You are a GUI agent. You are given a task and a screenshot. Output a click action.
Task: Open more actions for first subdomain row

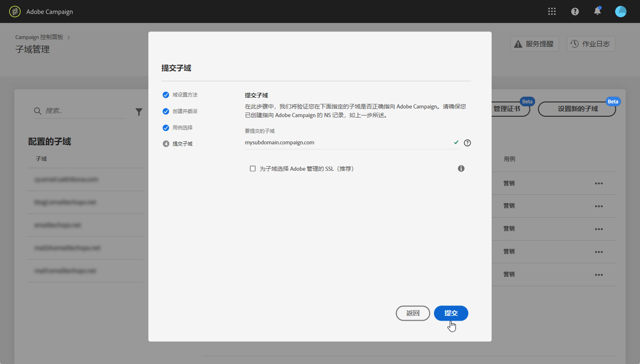(x=599, y=183)
